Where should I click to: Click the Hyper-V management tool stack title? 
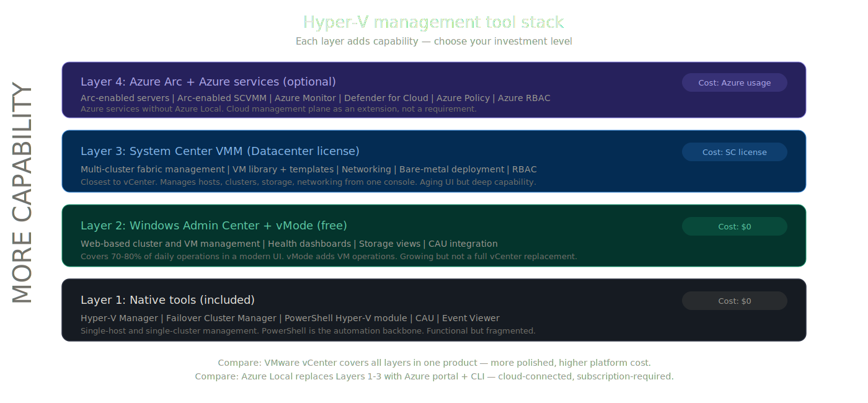click(433, 22)
